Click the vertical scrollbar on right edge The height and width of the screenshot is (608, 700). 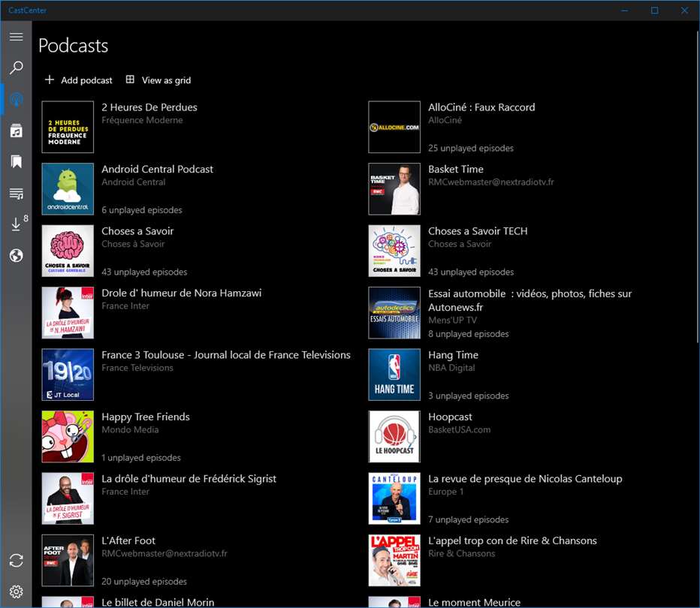pyautogui.click(x=698, y=188)
